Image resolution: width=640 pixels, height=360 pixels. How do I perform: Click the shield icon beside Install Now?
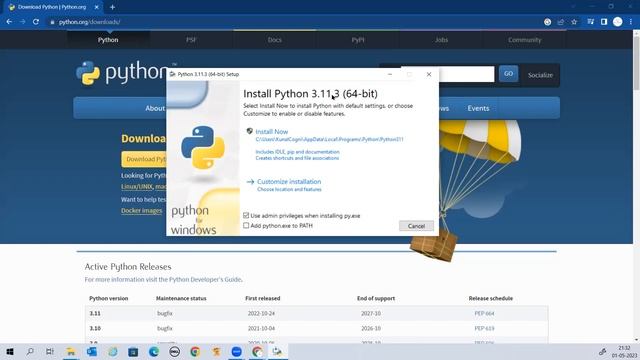click(x=249, y=131)
